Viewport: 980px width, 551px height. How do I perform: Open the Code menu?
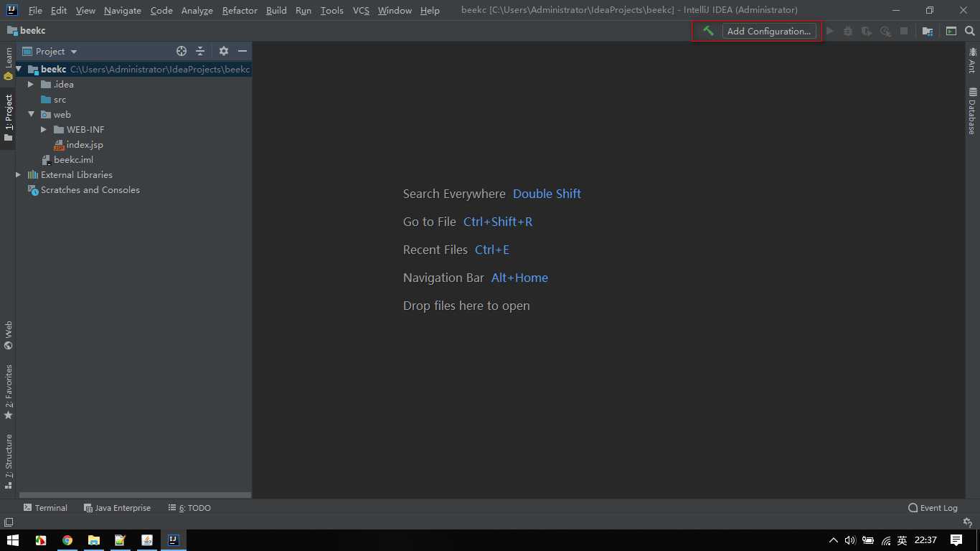(161, 10)
